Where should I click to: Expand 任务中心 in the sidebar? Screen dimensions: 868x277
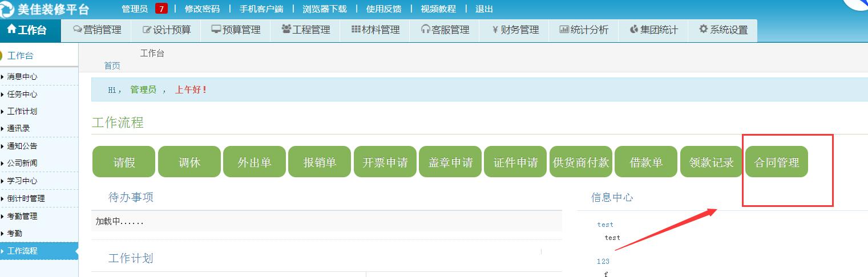click(23, 94)
